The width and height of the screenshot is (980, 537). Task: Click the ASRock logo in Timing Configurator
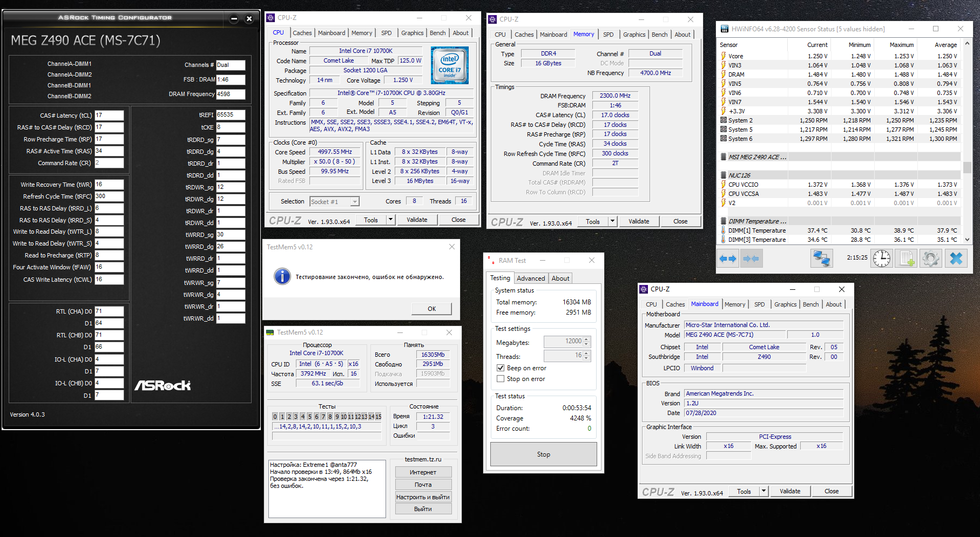(x=163, y=385)
